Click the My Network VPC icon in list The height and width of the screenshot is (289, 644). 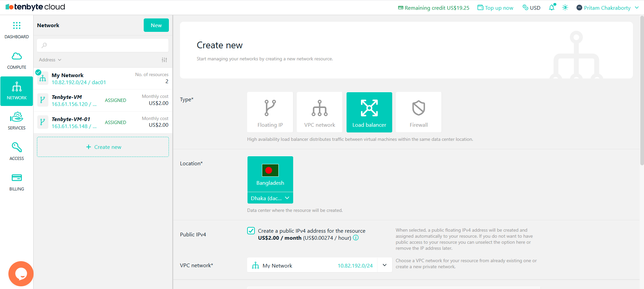[x=43, y=78]
